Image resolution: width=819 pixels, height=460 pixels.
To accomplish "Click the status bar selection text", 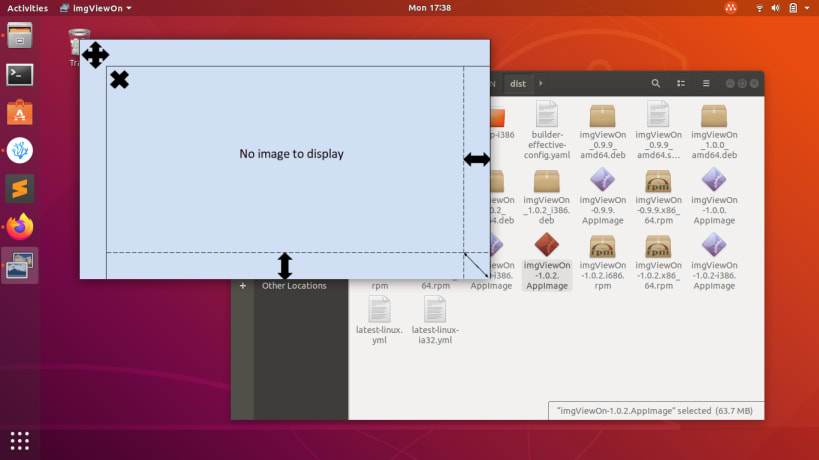I will point(655,411).
